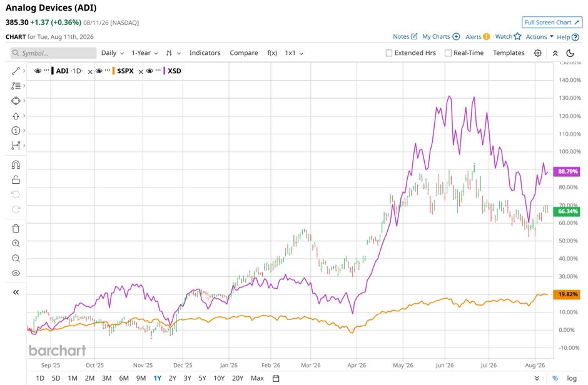Select the 6M time range

(x=124, y=378)
